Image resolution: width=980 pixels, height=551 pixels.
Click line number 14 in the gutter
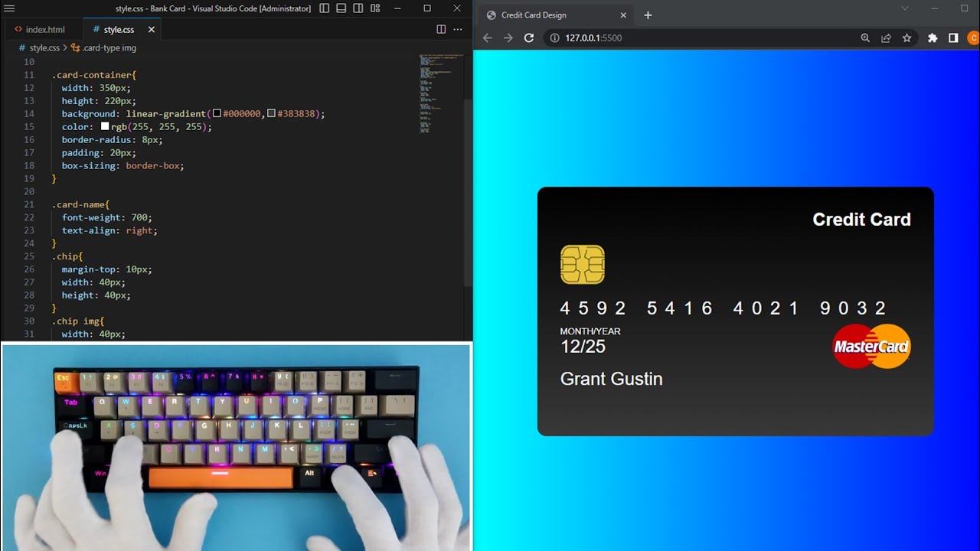pos(29,113)
